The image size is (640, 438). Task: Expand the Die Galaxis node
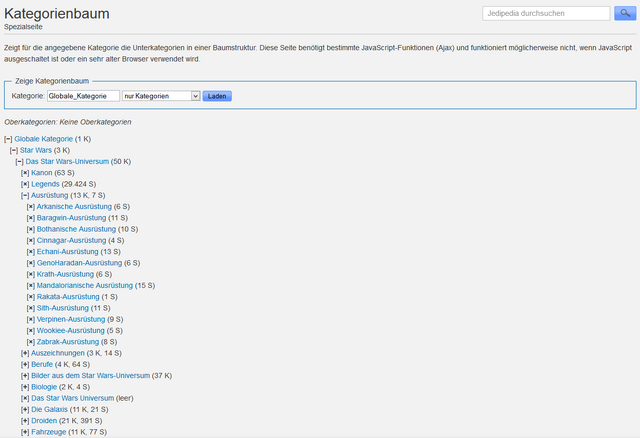(25, 409)
